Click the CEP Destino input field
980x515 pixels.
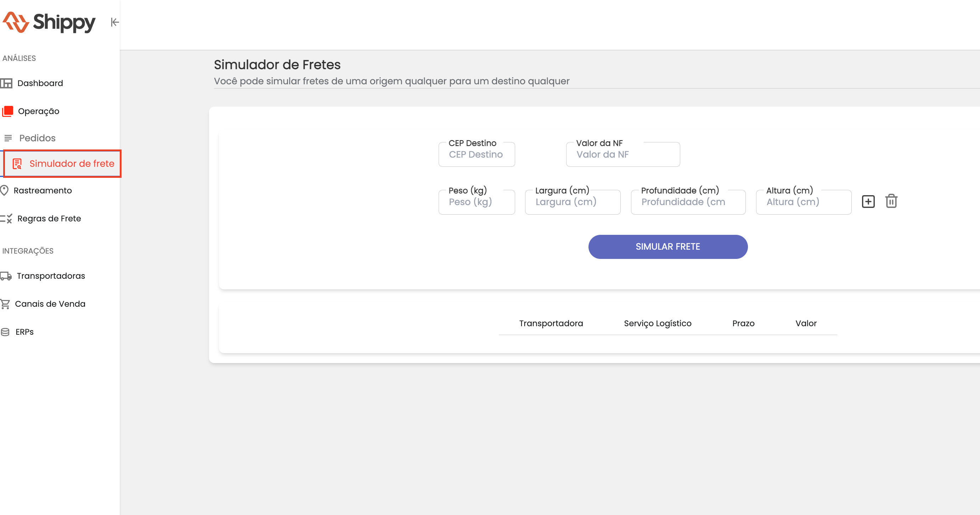476,155
